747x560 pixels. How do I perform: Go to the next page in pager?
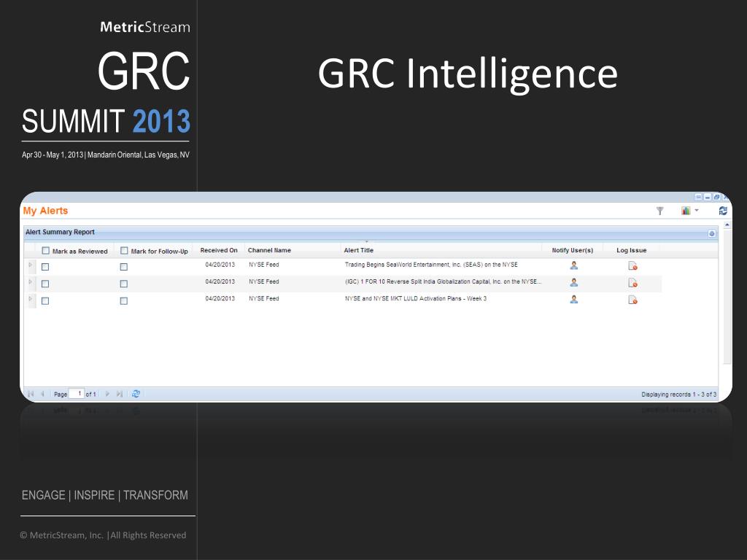click(107, 394)
